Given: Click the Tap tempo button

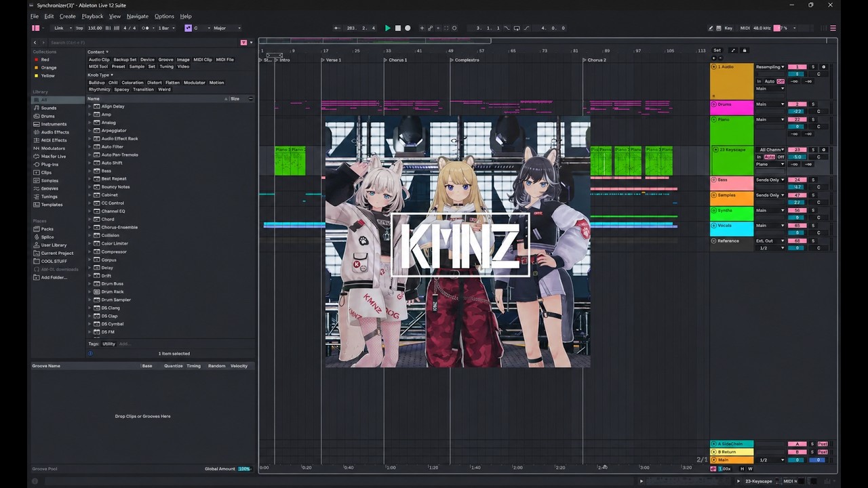Looking at the screenshot, I should click(x=79, y=28).
